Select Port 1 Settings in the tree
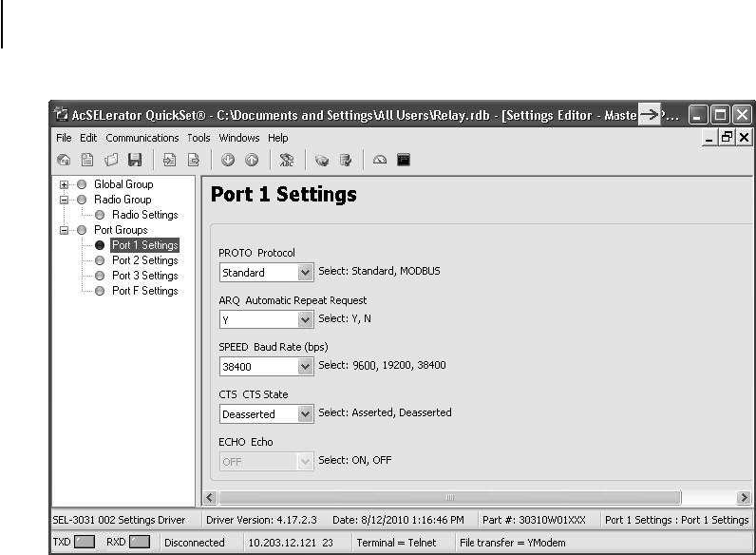The width and height of the screenshot is (756, 555). pyautogui.click(x=145, y=245)
